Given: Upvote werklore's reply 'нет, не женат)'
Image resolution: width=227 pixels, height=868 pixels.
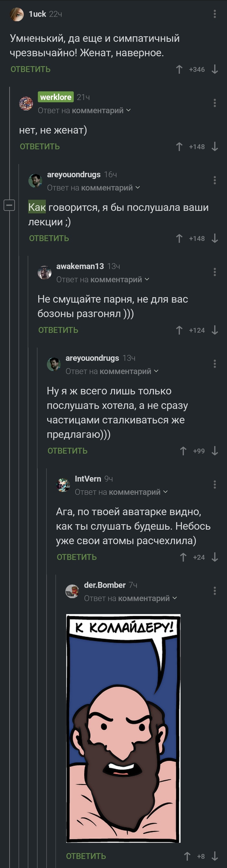Looking at the screenshot, I should [x=179, y=146].
